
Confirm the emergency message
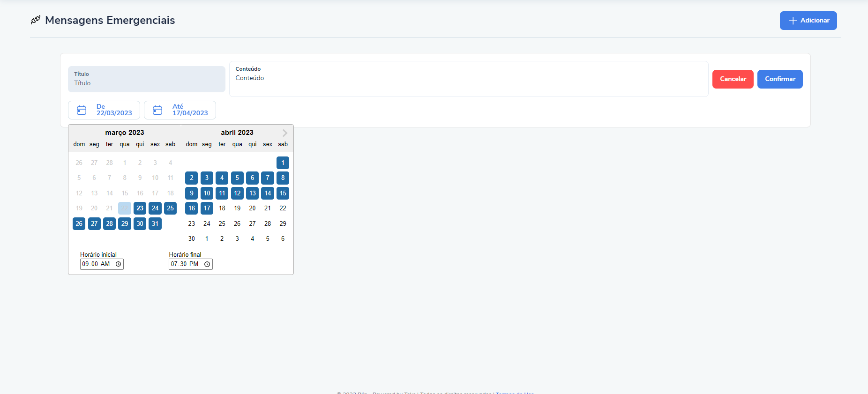[780, 79]
